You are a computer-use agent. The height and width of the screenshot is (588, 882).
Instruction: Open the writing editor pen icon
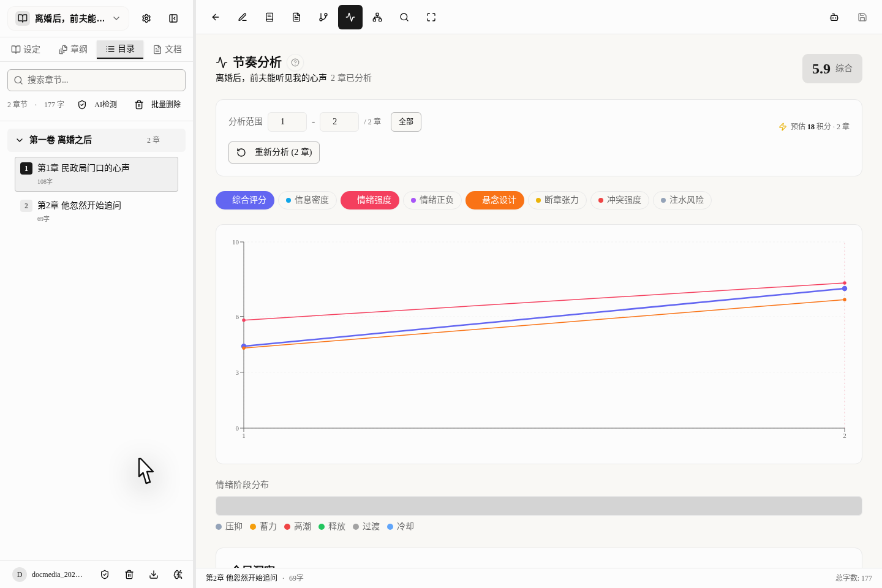pos(243,17)
